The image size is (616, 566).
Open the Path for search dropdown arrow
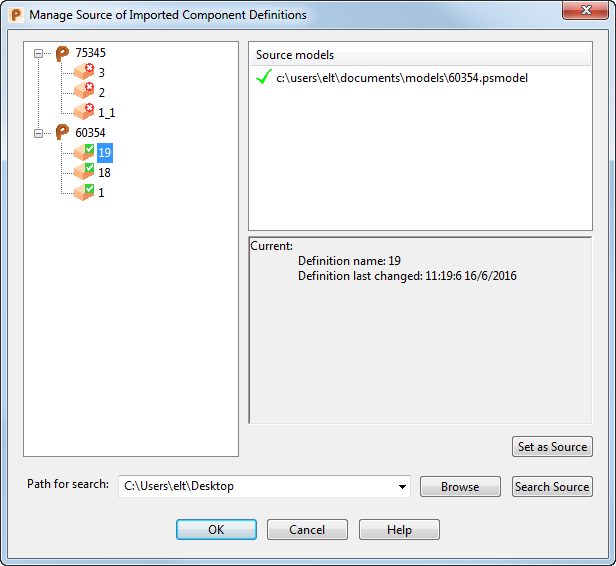(402, 487)
